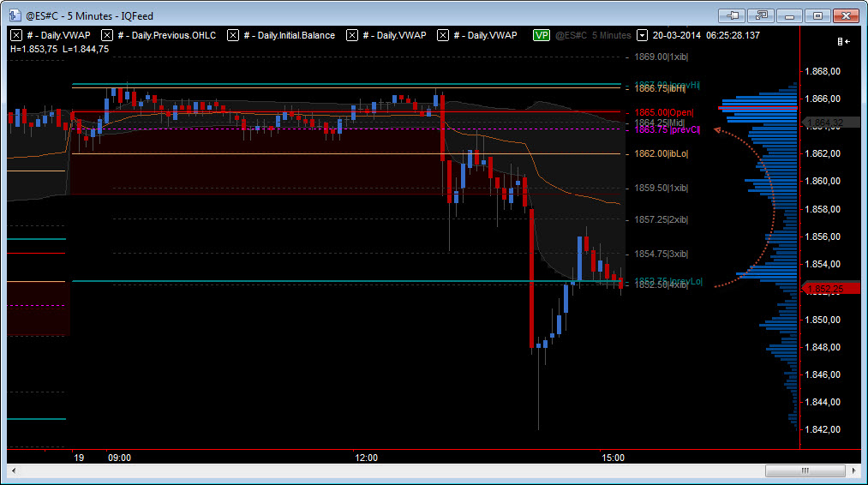
Task: Close the @ES#C chart window
Action: point(846,15)
